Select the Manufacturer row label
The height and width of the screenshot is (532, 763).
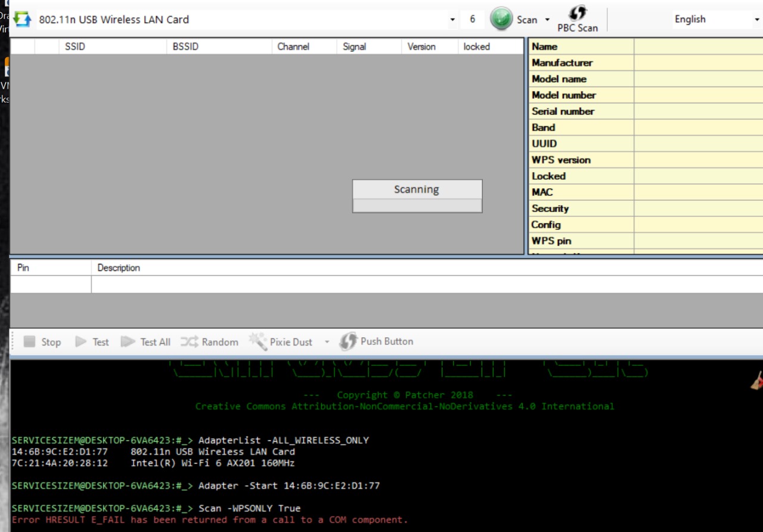[x=562, y=63]
